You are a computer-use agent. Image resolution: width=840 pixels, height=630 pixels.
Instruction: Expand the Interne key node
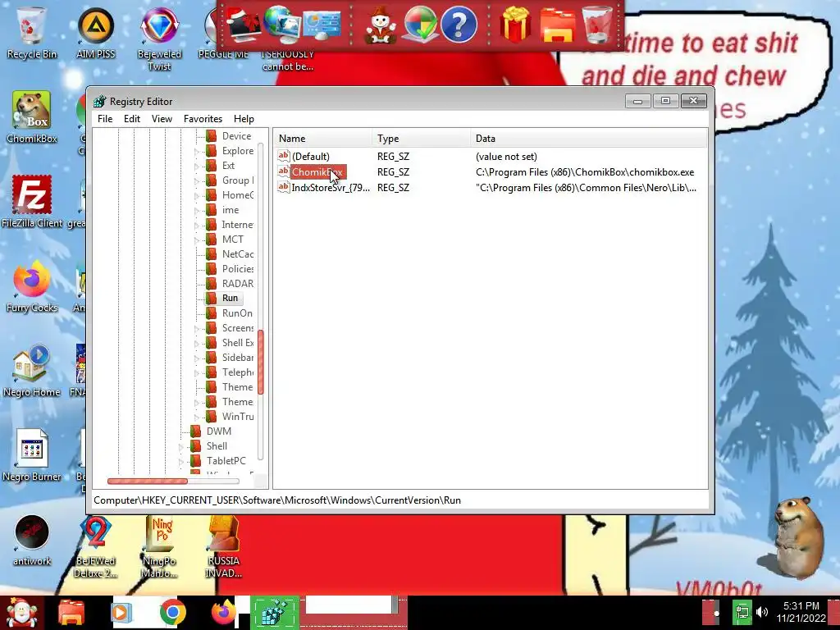[x=197, y=226]
